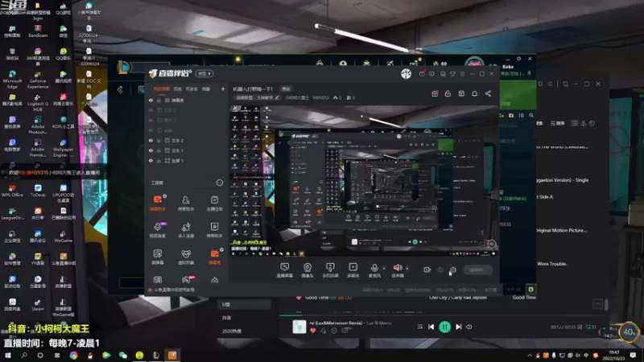Image resolution: width=644 pixels, height=362 pixels.
Task: Click the notification bell icon near title
Action: [x=474, y=93]
